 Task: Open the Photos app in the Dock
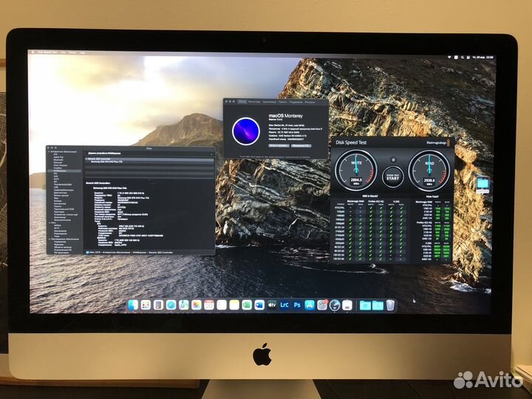pos(197,305)
